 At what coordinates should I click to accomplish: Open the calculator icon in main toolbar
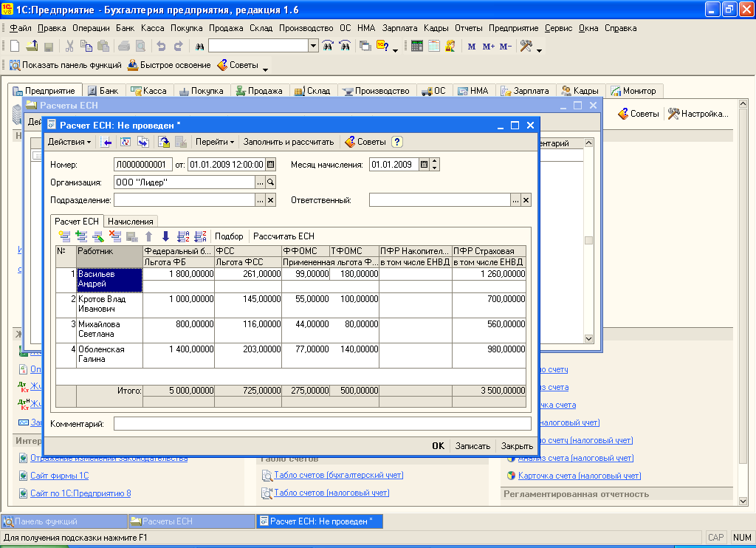(417, 46)
